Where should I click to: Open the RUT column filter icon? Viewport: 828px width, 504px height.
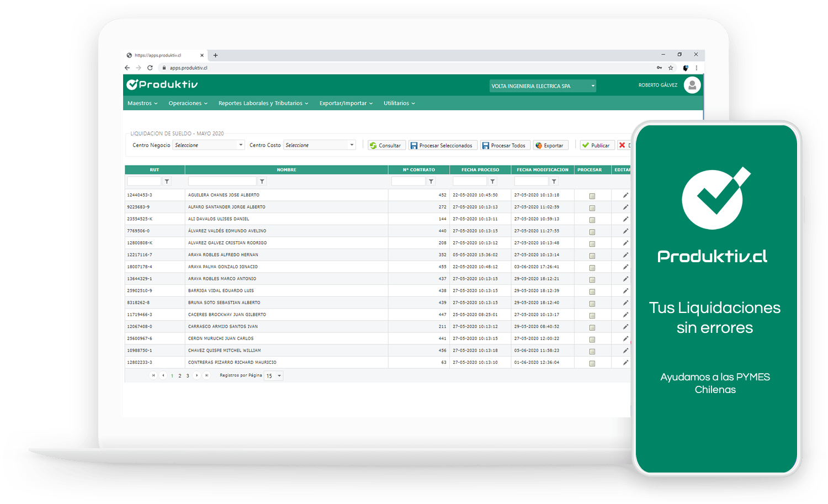[x=167, y=181]
